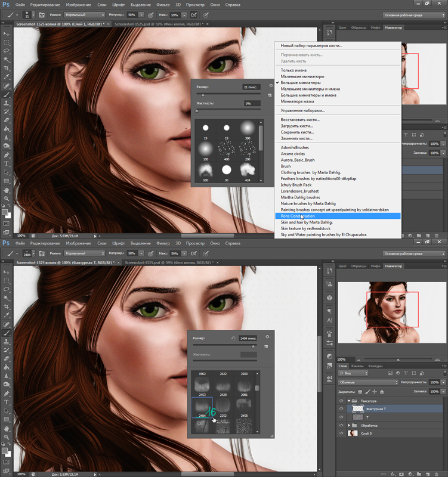The height and width of the screenshot is (477, 448).
Task: Click the gear icon in the upper brush picker
Action: click(271, 85)
